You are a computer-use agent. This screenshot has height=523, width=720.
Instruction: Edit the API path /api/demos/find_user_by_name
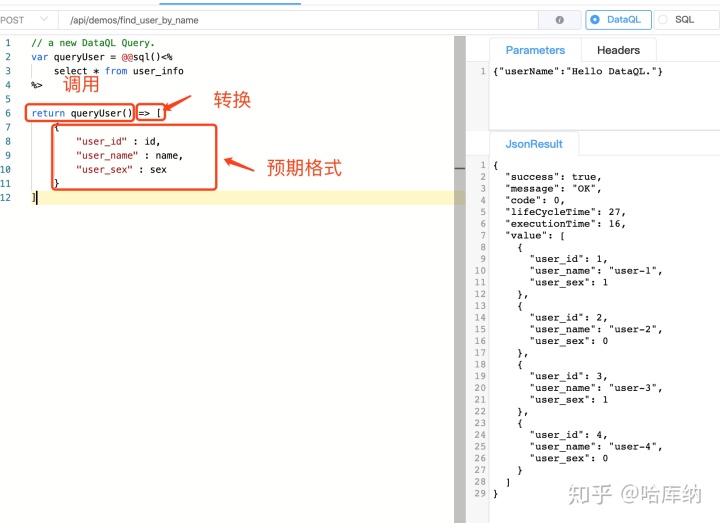click(x=298, y=20)
